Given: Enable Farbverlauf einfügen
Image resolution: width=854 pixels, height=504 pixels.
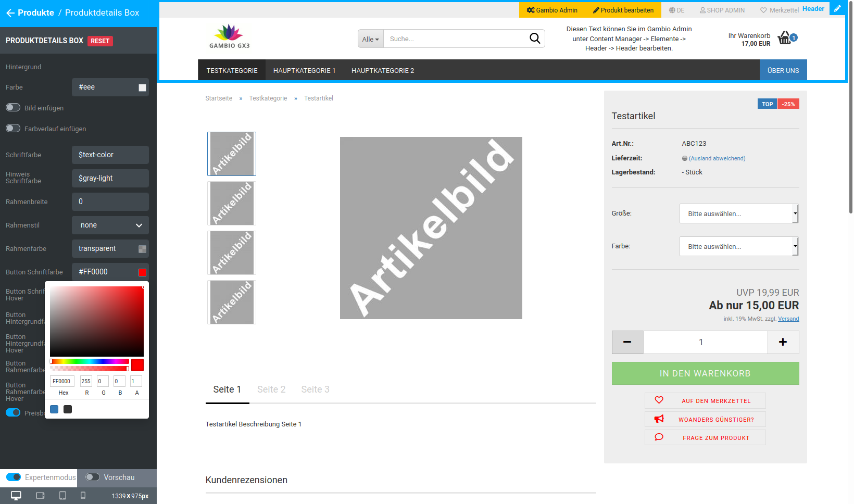Looking at the screenshot, I should click(12, 128).
